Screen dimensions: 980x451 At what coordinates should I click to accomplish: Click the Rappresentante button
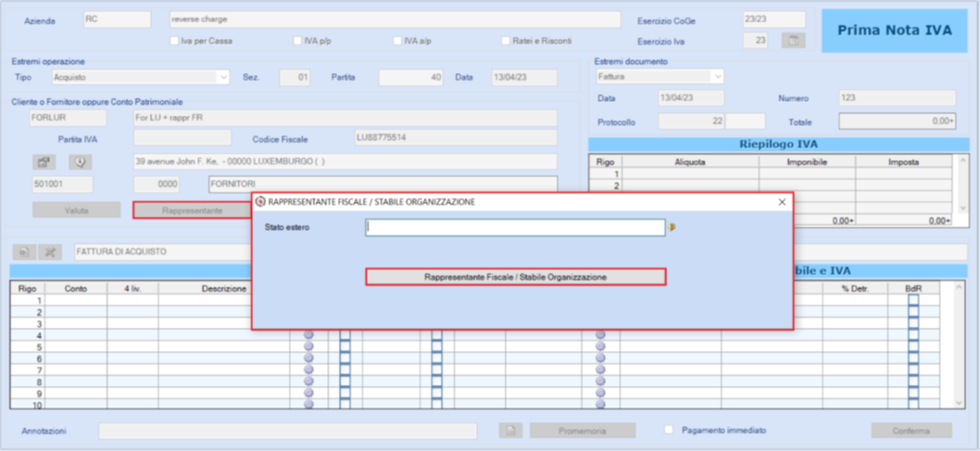click(192, 210)
